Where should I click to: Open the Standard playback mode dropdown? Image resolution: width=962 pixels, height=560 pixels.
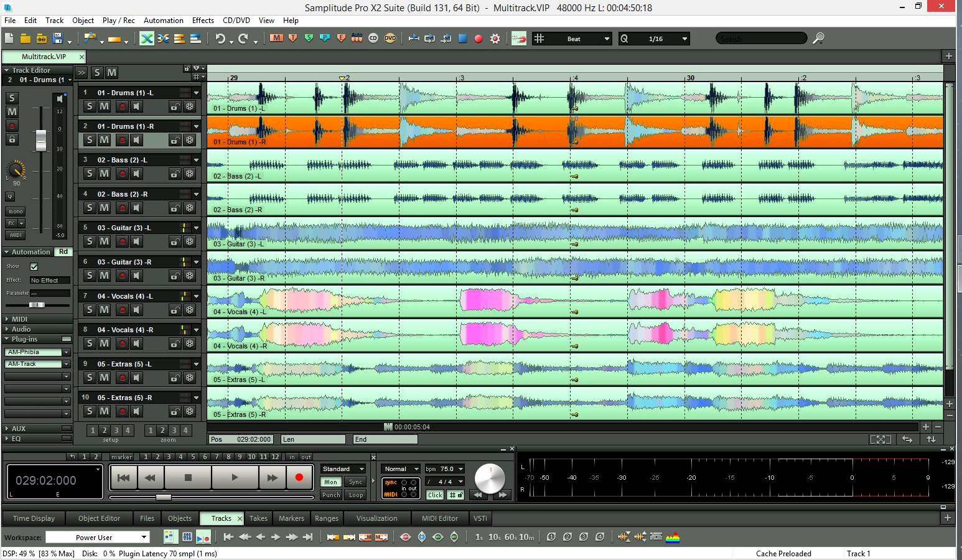coord(343,469)
